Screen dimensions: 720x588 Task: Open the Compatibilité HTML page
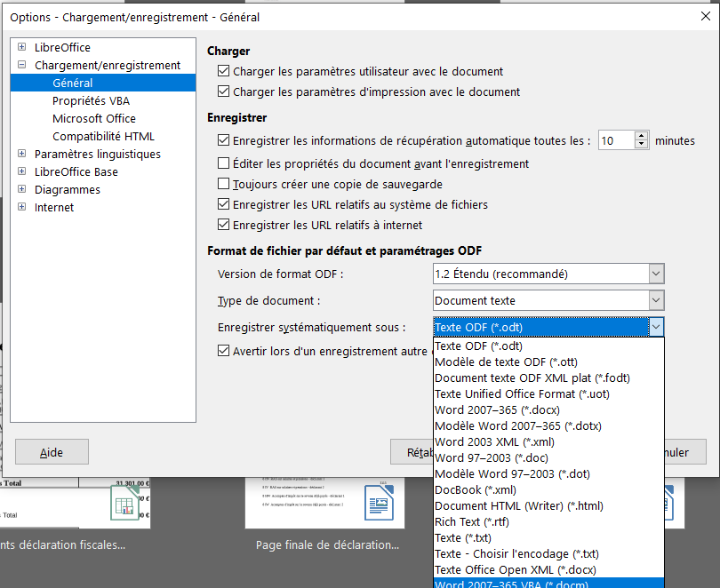[x=103, y=137]
